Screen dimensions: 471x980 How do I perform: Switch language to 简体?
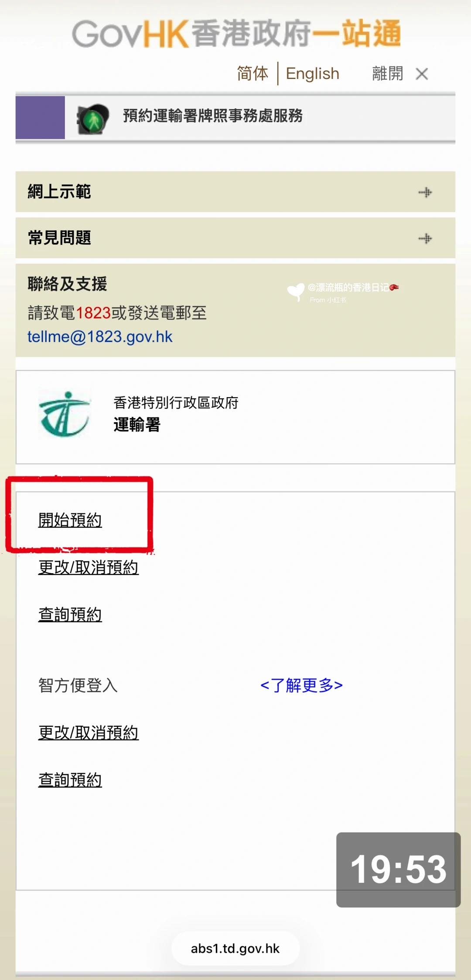coord(253,73)
